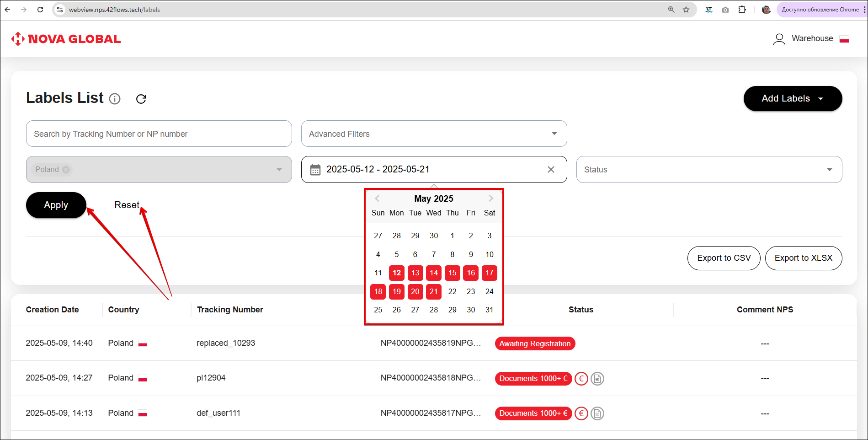
Task: Click the info icon next to Labels List
Action: tap(115, 99)
